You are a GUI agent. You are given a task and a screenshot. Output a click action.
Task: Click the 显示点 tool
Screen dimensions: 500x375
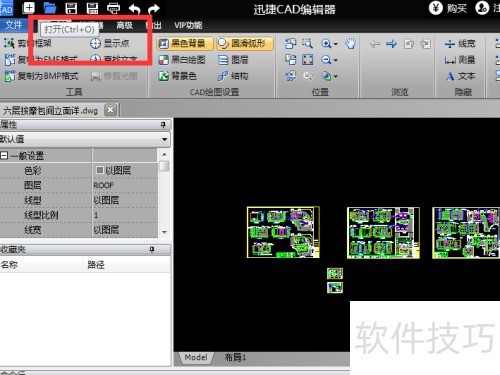pos(110,43)
